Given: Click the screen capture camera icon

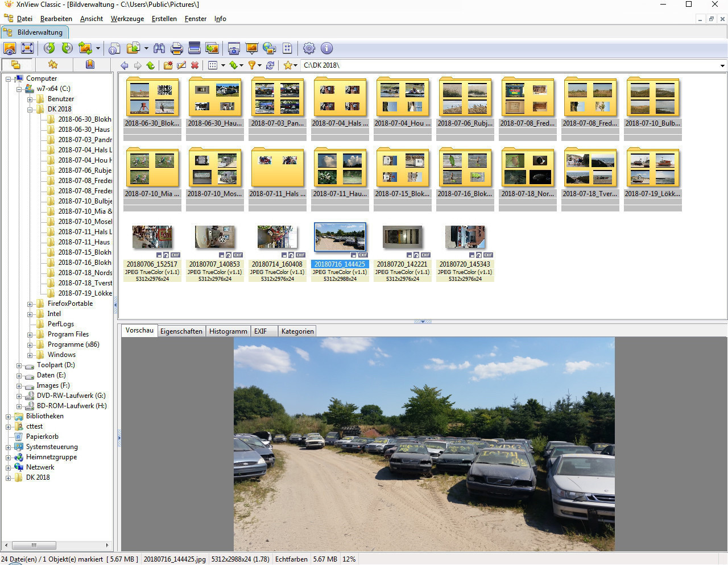Looking at the screenshot, I should 233,48.
